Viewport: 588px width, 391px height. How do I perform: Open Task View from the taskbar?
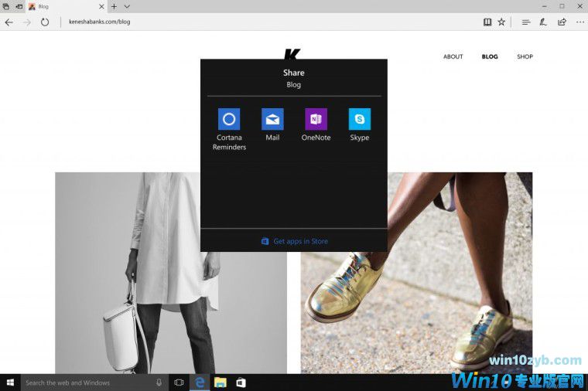179,382
